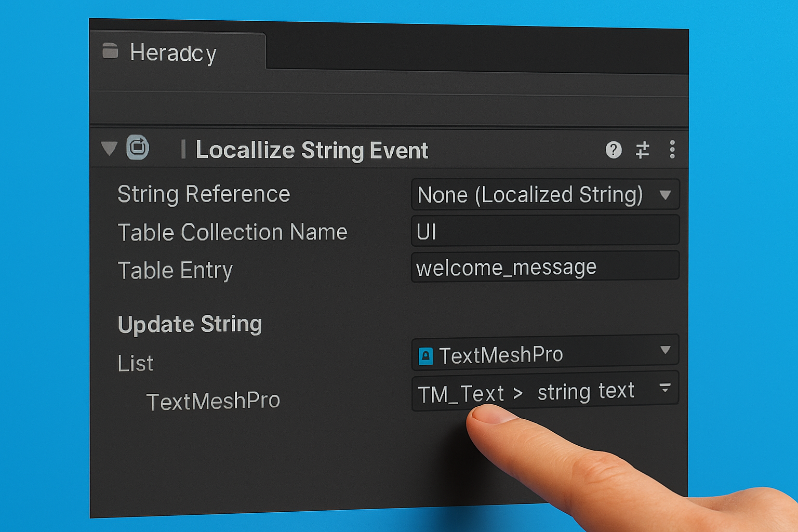798x532 pixels.
Task: Select the TextMeshPro object reference icon
Action: [x=427, y=355]
